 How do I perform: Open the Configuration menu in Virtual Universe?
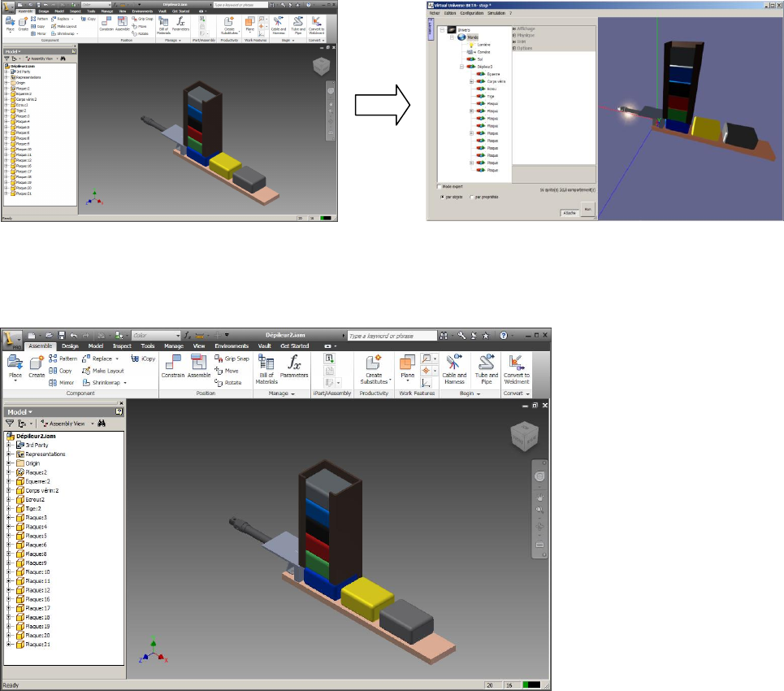[472, 13]
